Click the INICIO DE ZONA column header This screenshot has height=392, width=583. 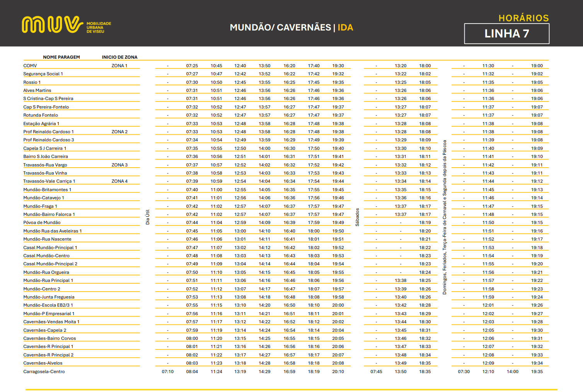pyautogui.click(x=119, y=57)
